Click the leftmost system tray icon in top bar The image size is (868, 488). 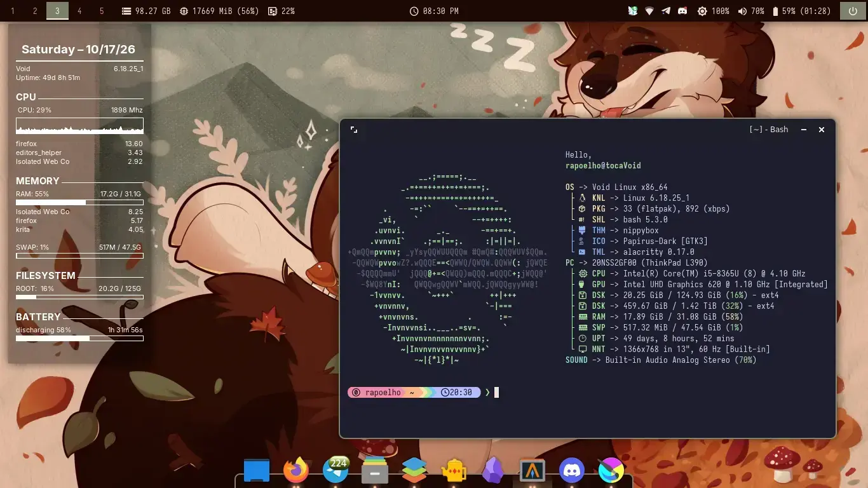click(x=633, y=11)
